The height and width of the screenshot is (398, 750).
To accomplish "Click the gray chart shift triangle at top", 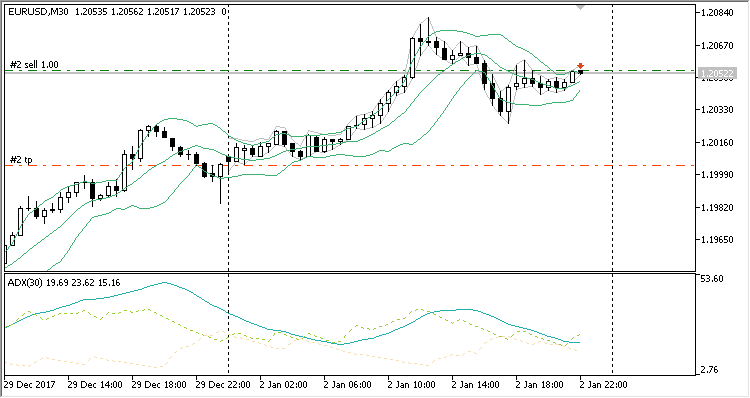I will click(581, 8).
